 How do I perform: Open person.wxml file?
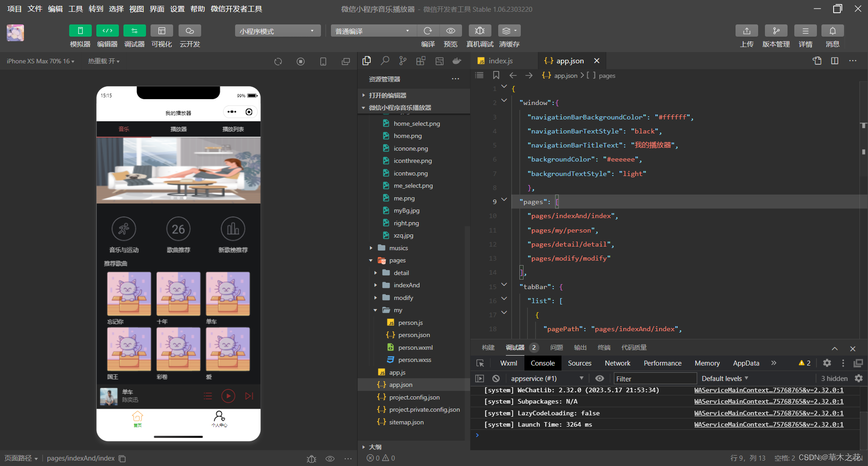pyautogui.click(x=415, y=347)
